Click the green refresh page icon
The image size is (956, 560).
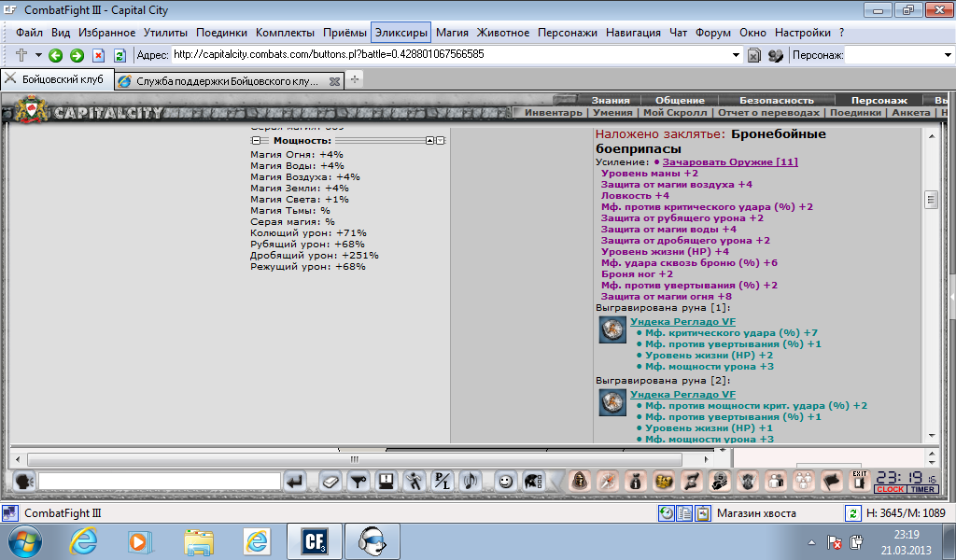(x=119, y=55)
